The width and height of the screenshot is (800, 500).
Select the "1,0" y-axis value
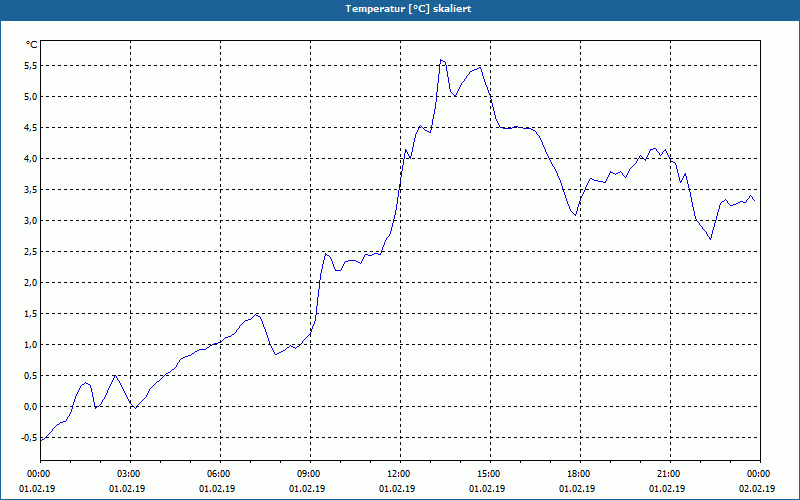coord(31,344)
